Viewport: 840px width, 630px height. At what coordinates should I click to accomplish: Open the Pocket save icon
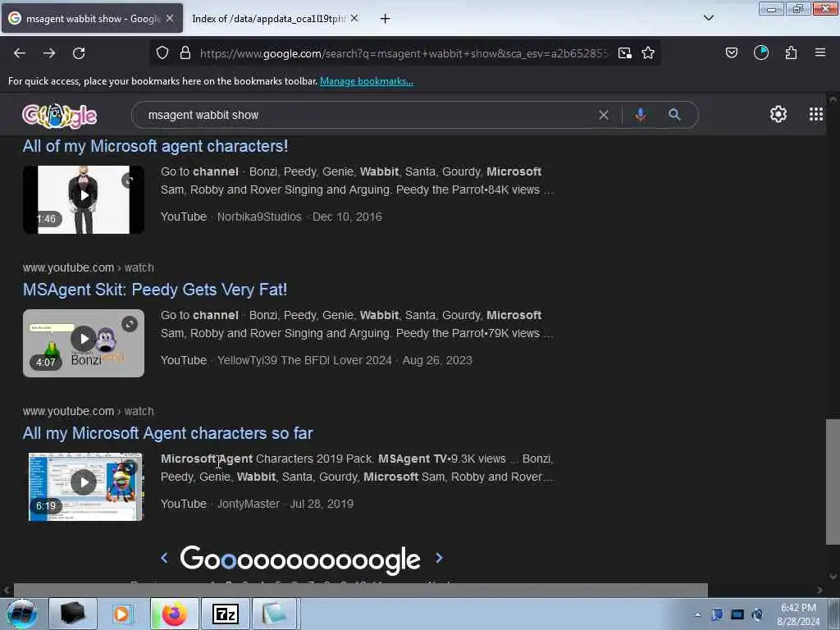pos(732,53)
